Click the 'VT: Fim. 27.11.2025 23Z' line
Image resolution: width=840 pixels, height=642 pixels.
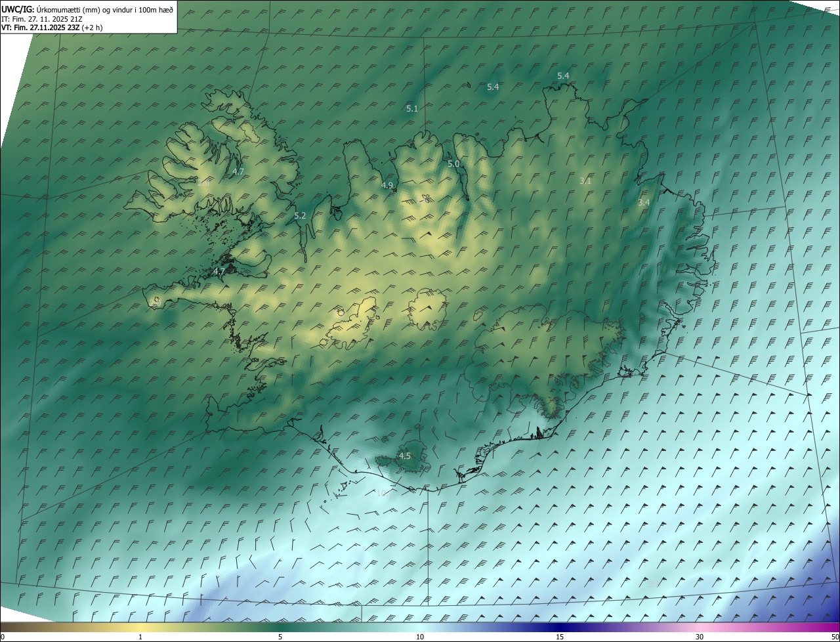click(52, 28)
